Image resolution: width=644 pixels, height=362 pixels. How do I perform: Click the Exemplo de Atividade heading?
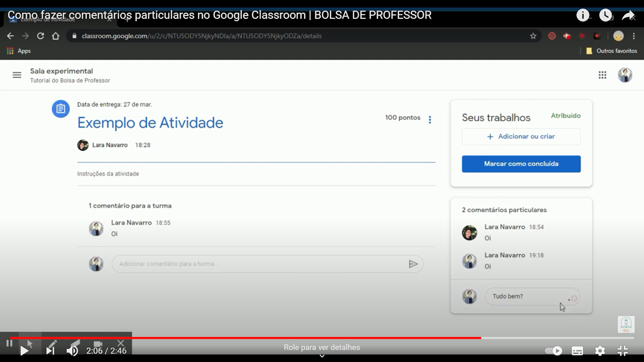tap(150, 123)
